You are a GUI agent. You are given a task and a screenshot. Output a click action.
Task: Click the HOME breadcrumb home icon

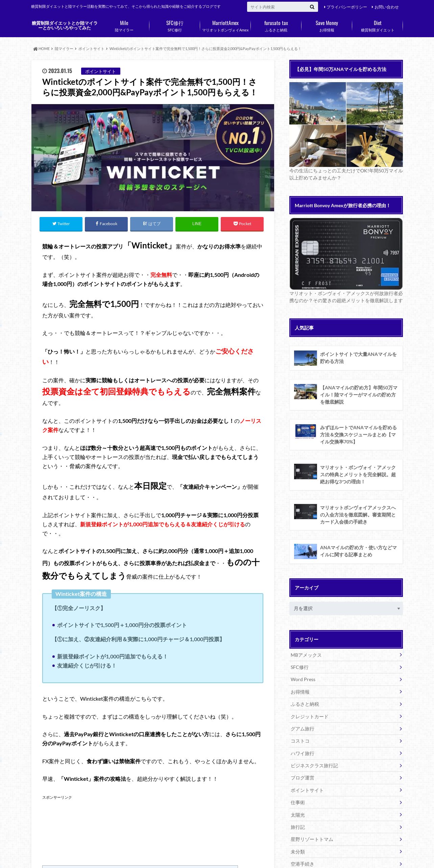click(x=35, y=49)
